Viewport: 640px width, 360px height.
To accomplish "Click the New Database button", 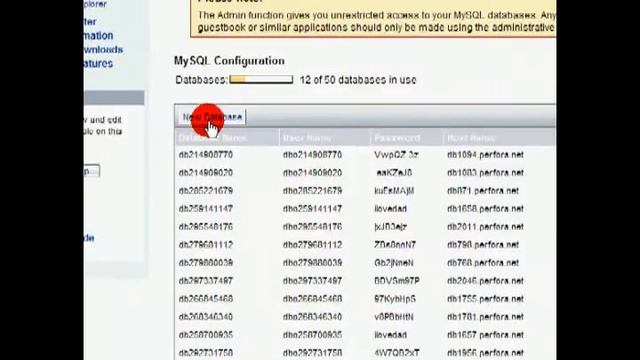I will [212, 117].
